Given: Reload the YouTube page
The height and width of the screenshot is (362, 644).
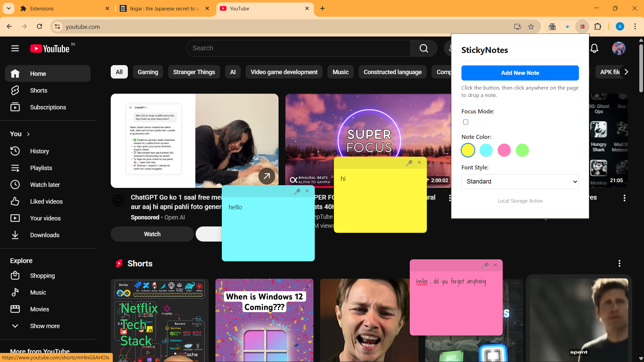Looking at the screenshot, I should [39, 27].
